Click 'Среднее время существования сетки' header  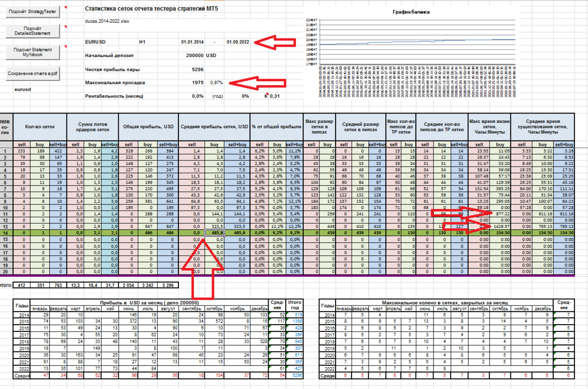pyautogui.click(x=542, y=127)
